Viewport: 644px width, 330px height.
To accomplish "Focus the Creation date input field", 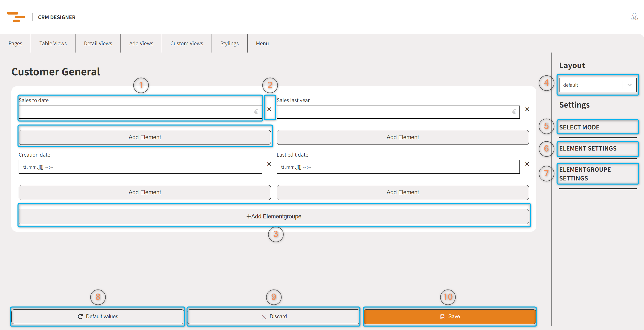I will point(140,167).
